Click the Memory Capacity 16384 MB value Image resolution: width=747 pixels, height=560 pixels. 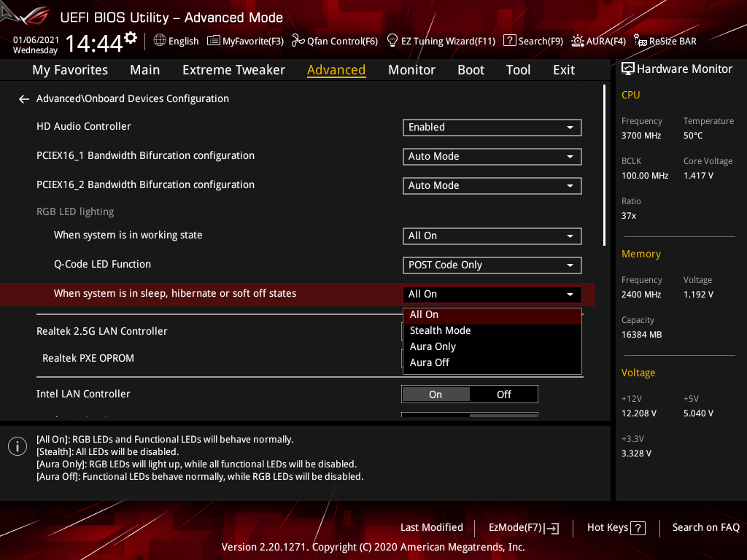[x=641, y=335]
